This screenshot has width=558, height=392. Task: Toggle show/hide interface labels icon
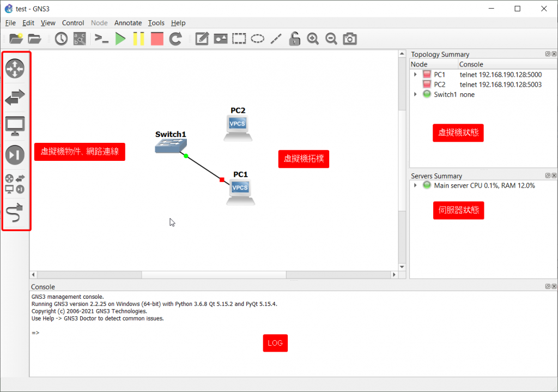[80, 39]
